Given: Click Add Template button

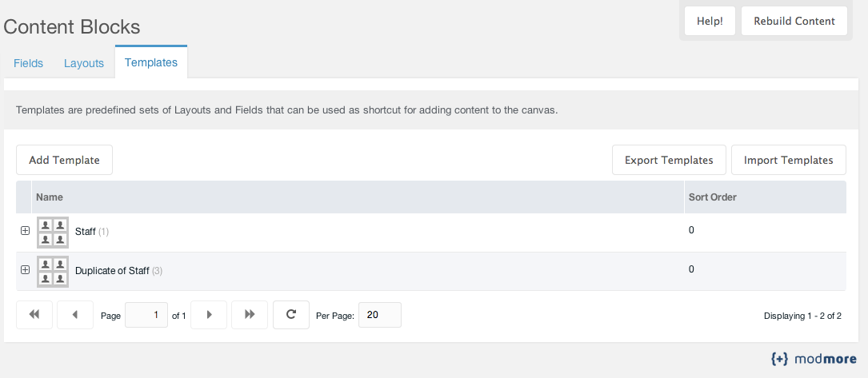Looking at the screenshot, I should [64, 160].
